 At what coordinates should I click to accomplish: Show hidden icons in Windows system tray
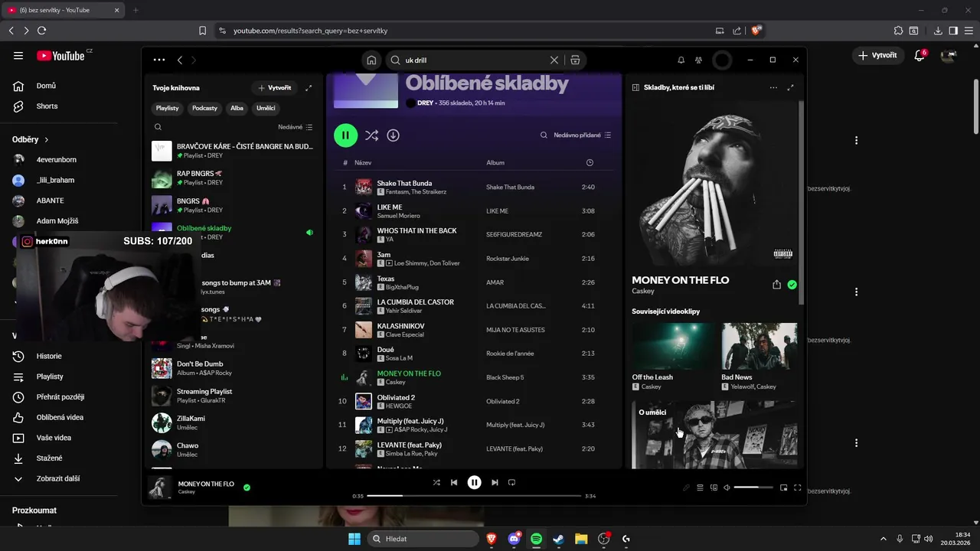tap(883, 539)
